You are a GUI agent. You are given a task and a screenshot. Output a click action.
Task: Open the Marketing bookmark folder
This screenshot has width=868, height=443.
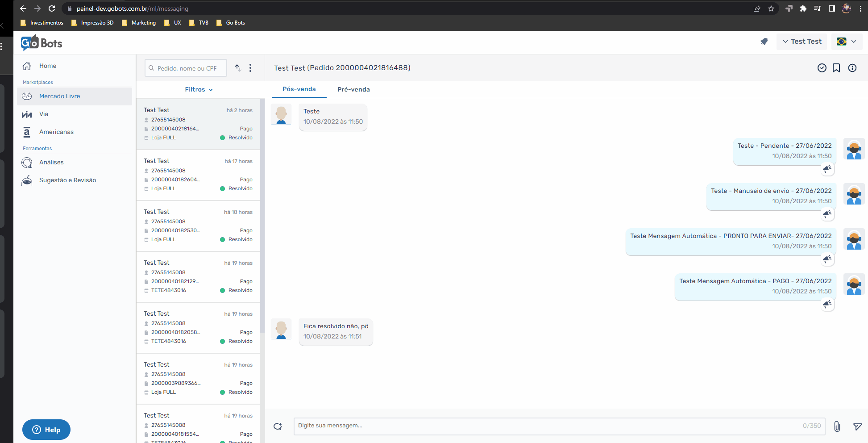point(138,23)
